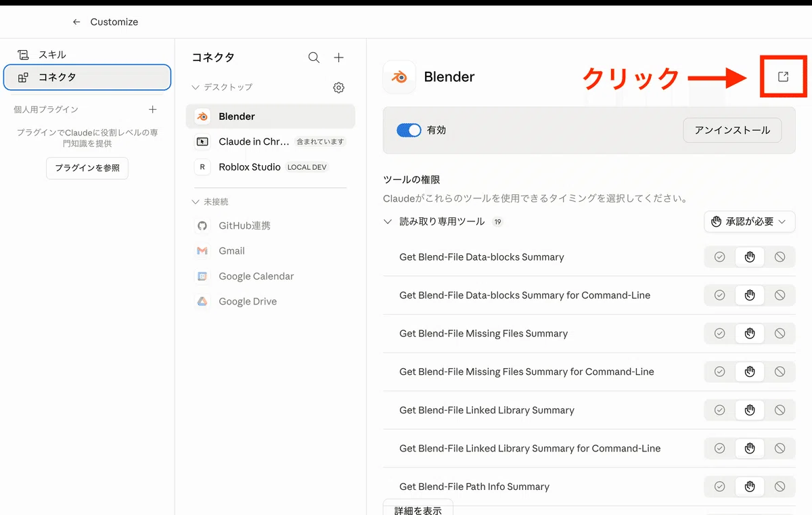Click Get Blend-File Missing Files Summary text
This screenshot has height=515, width=812.
(x=484, y=334)
